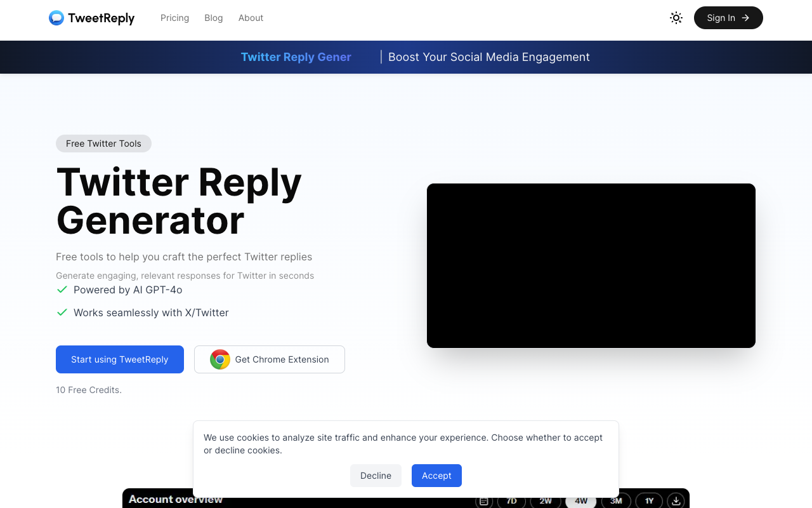The image size is (812, 508).
Task: Click the Free Twitter Tools badge
Action: (x=103, y=144)
